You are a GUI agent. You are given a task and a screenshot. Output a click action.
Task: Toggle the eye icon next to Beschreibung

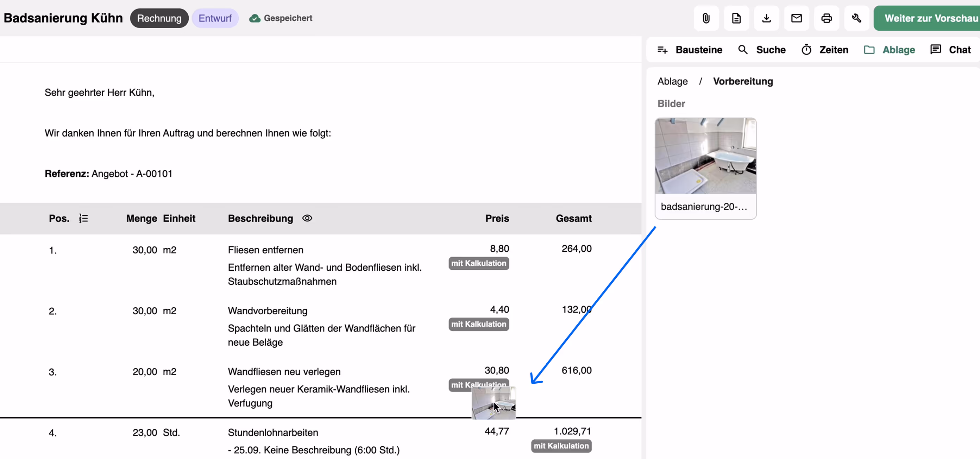(x=307, y=218)
